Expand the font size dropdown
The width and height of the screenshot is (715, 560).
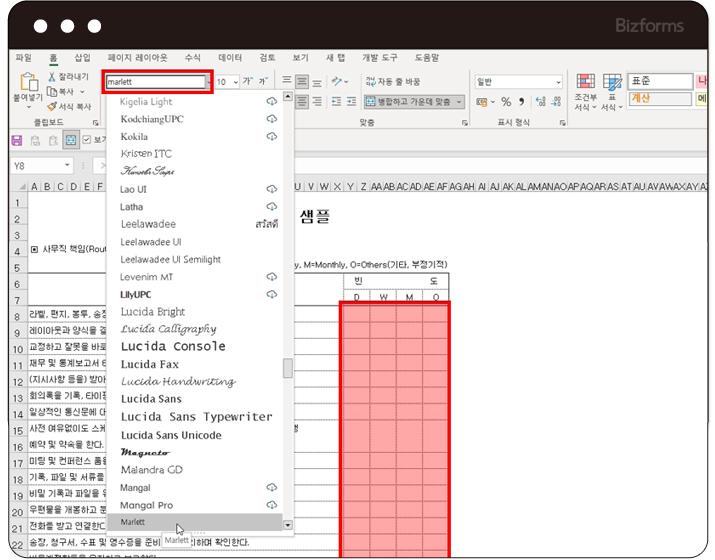pyautogui.click(x=234, y=81)
